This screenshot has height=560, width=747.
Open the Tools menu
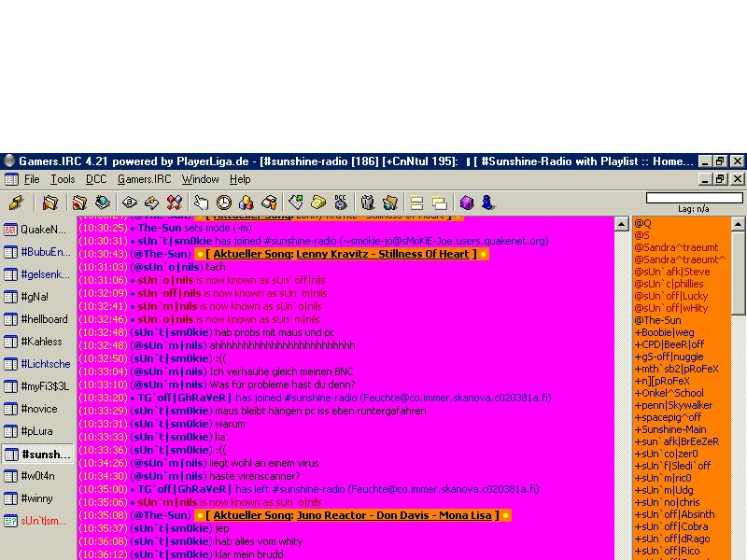pos(63,179)
